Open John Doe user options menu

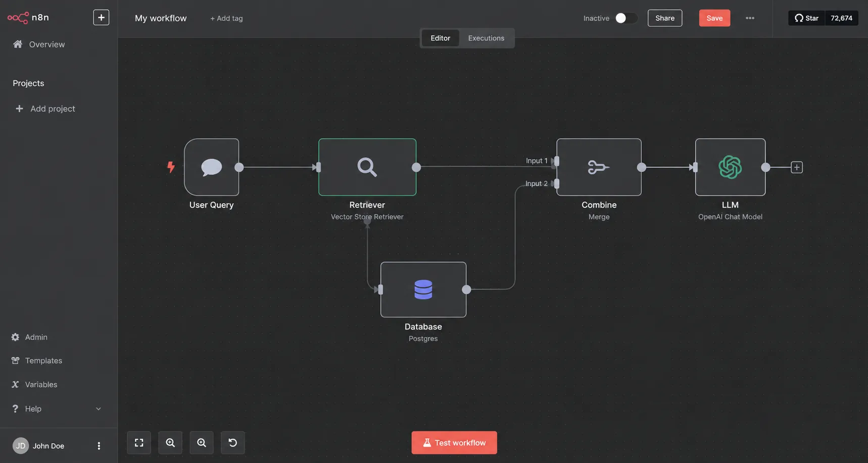click(99, 446)
